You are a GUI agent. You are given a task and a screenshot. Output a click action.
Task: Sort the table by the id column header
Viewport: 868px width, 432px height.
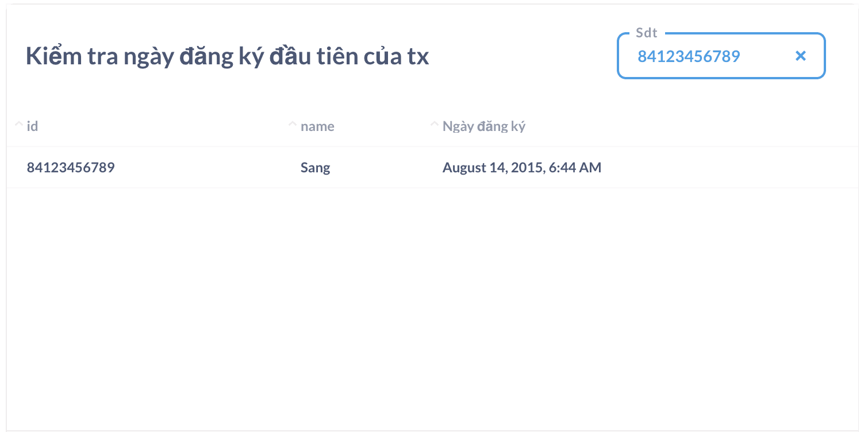pos(32,126)
